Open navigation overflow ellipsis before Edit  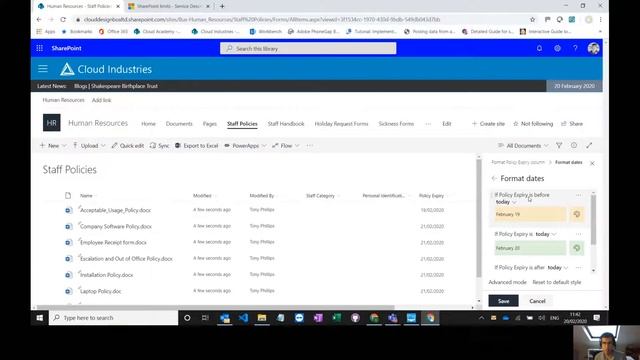pyautogui.click(x=428, y=124)
